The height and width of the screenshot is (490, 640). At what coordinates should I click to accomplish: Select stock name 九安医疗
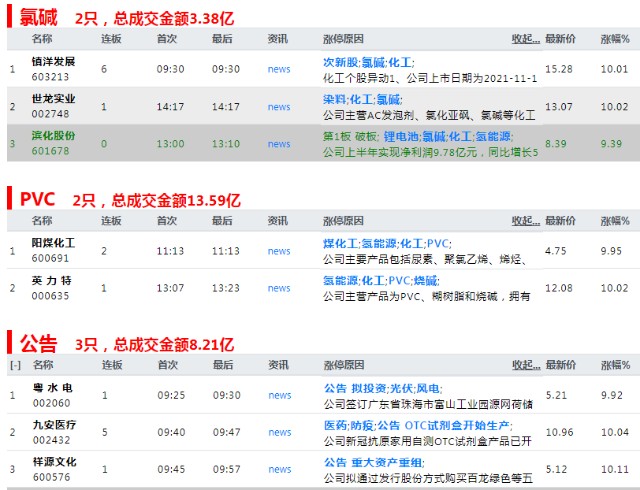coord(54,425)
